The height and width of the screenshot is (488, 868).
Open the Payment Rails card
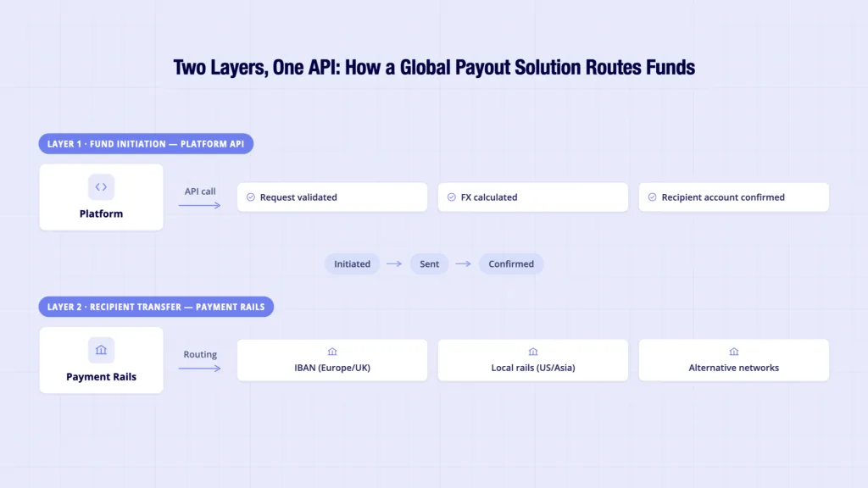pos(102,360)
